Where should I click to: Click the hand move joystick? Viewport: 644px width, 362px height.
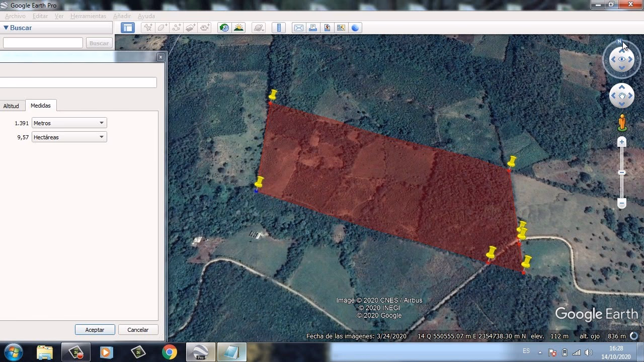click(622, 96)
